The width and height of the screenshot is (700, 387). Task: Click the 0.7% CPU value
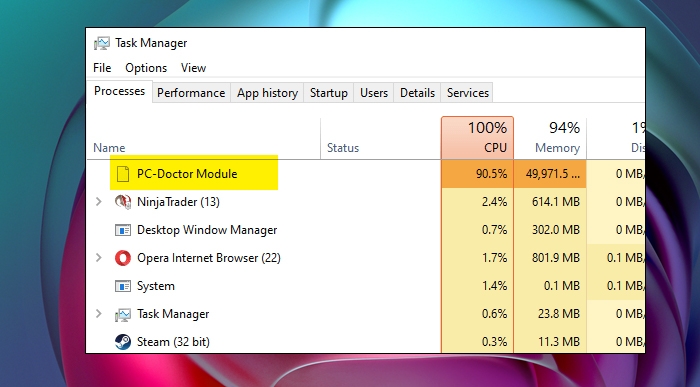tap(494, 230)
